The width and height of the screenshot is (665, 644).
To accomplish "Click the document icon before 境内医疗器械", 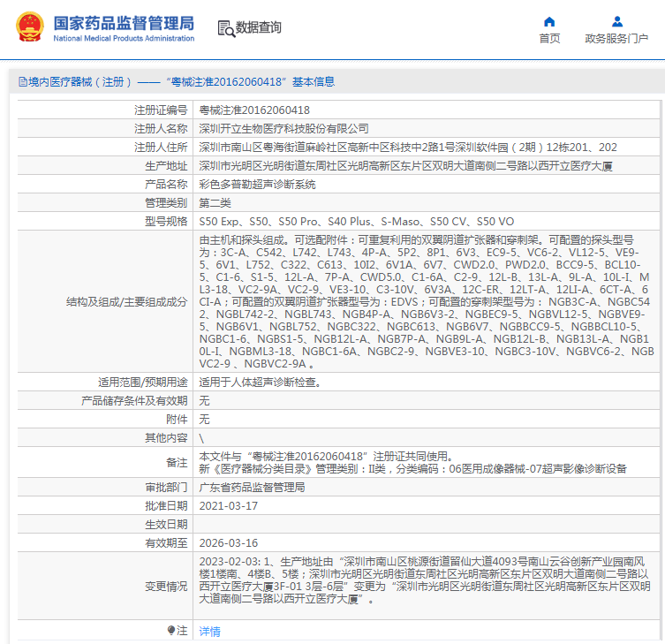I will [x=23, y=82].
